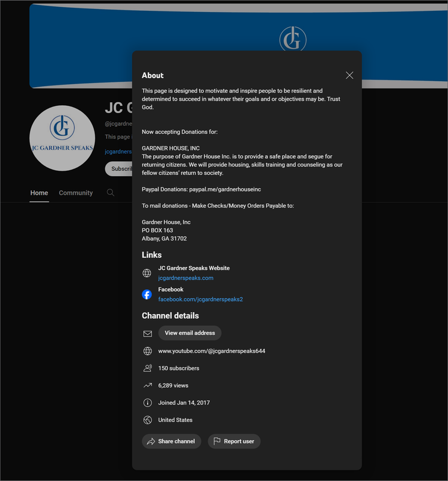Click the subscribers people icon
Viewport: 448px width, 481px height.
click(x=147, y=368)
